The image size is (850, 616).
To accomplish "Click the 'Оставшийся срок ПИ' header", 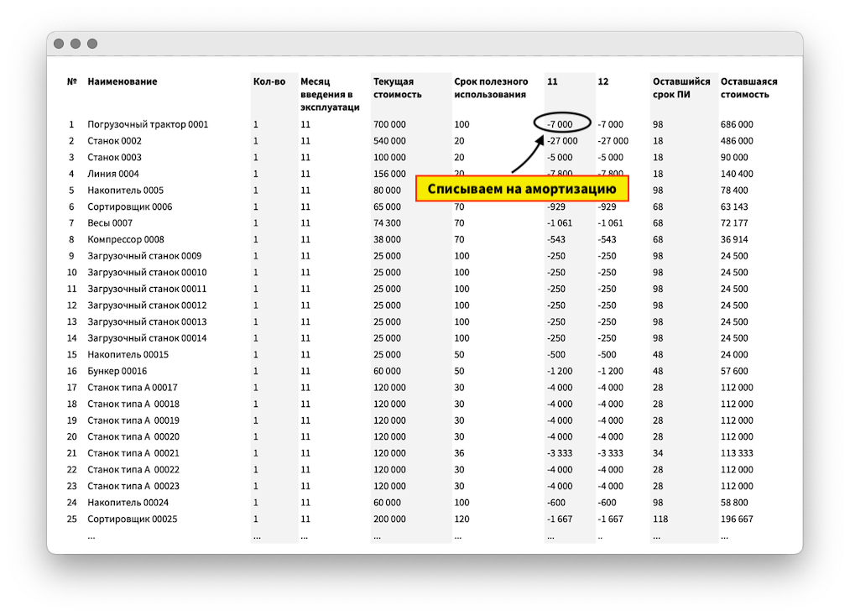I will click(x=681, y=88).
